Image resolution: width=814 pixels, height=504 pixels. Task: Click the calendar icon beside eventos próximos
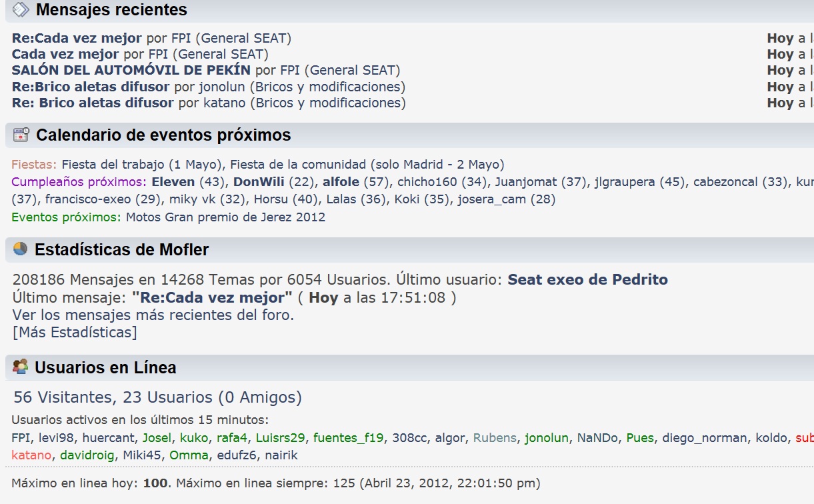point(21,135)
